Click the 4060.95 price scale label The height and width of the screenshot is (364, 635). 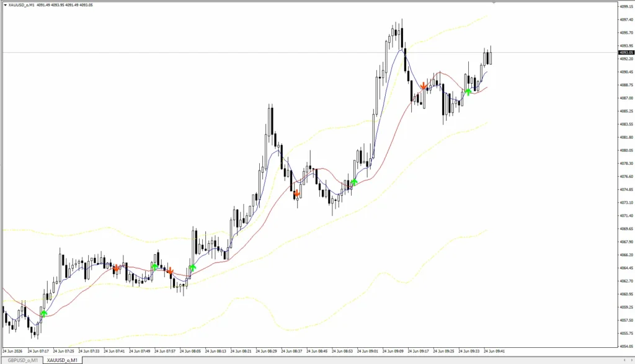click(626, 295)
